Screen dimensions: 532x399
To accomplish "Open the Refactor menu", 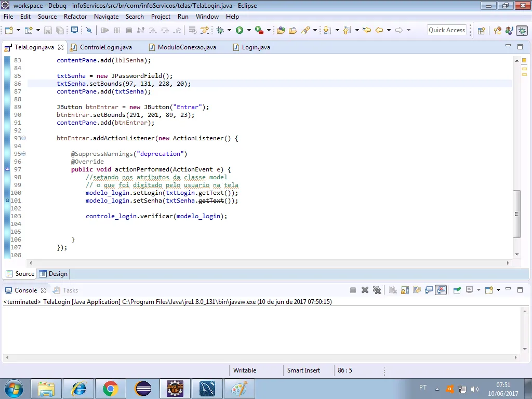I will tap(75, 17).
